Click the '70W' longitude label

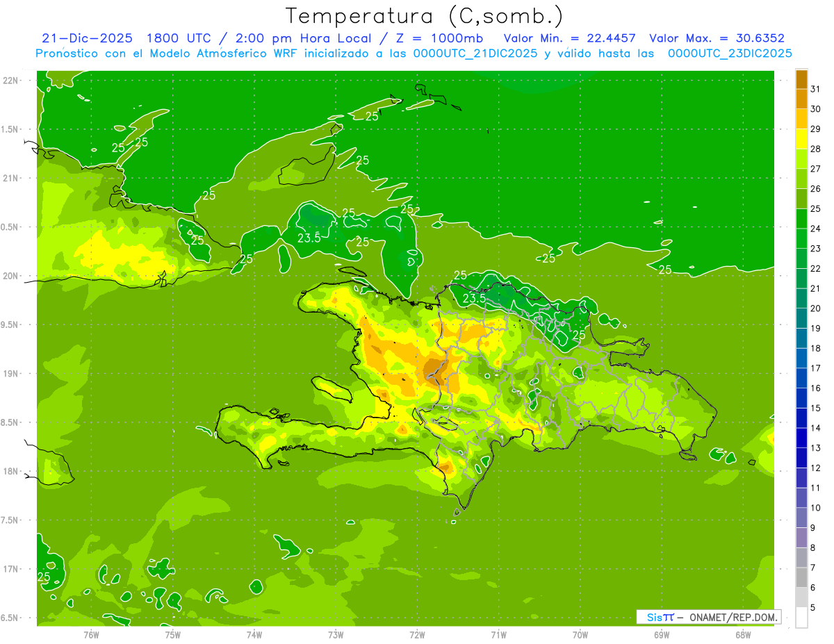(x=580, y=634)
